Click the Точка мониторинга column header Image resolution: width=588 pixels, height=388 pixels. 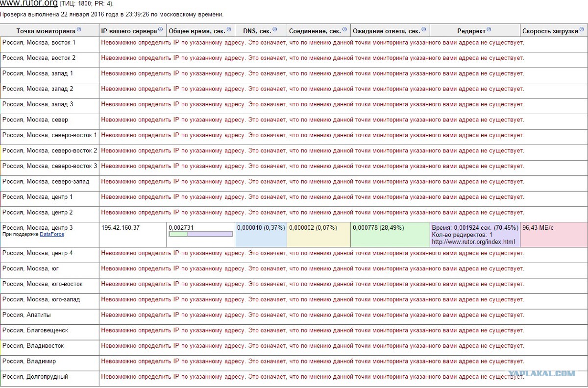click(49, 30)
